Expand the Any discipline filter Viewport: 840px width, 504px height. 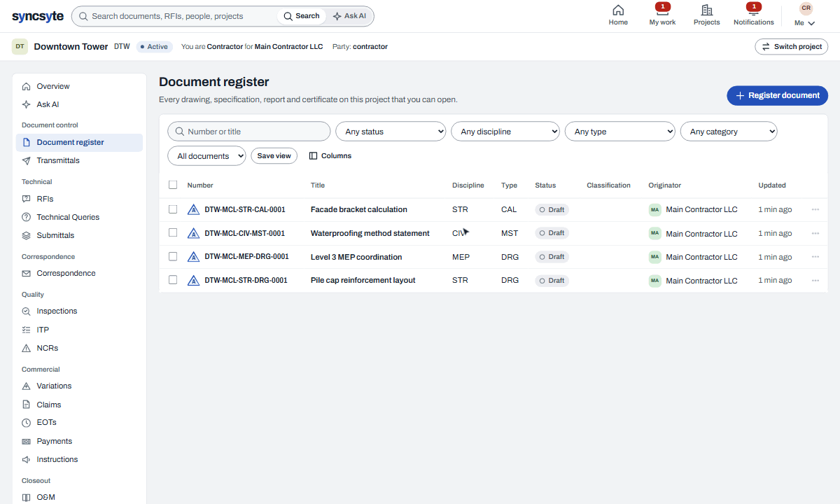click(505, 132)
